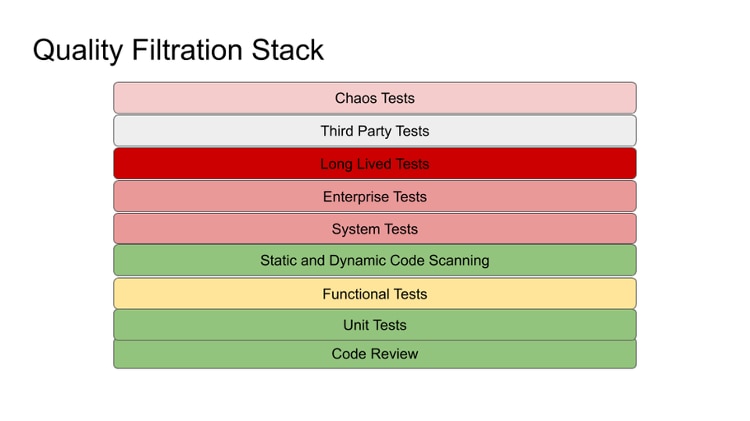Select the Chaos Tests pink bar
This screenshot has height=421, width=750.
[x=375, y=98]
